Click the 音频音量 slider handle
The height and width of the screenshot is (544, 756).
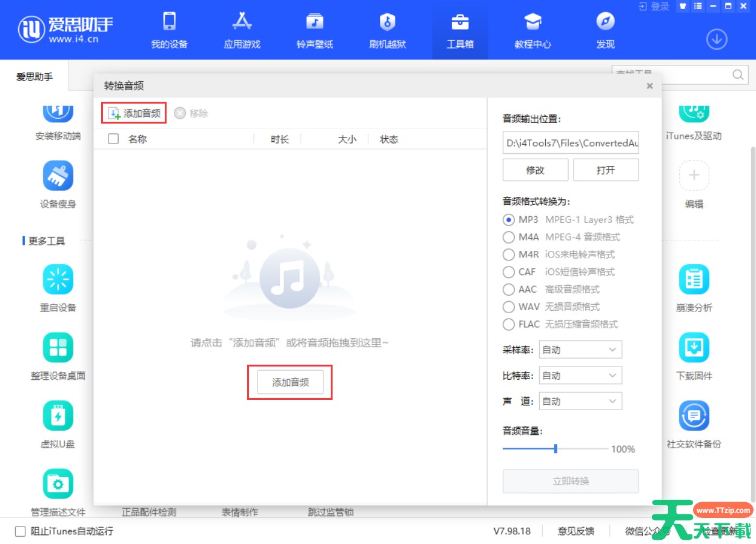click(555, 449)
